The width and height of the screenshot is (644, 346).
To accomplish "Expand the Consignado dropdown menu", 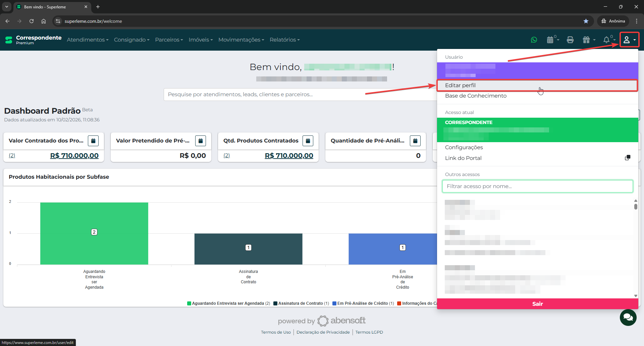I will point(131,40).
